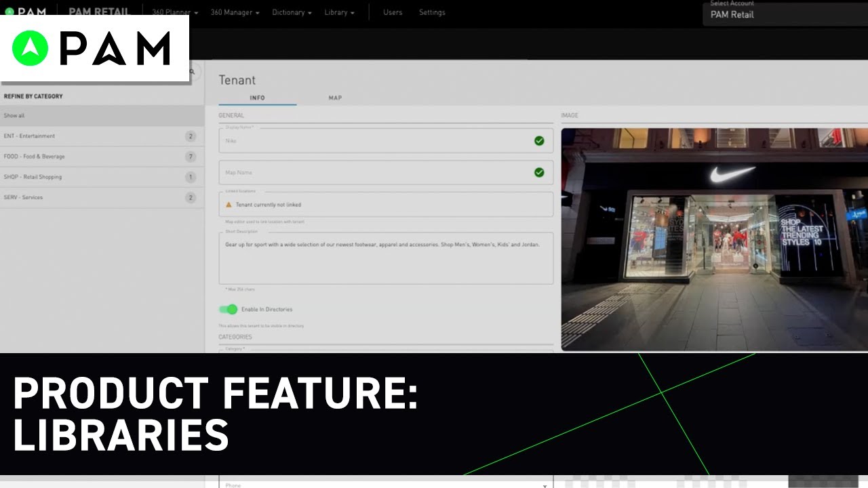The image size is (868, 488).
Task: Switch to the MAP tab
Action: (335, 98)
